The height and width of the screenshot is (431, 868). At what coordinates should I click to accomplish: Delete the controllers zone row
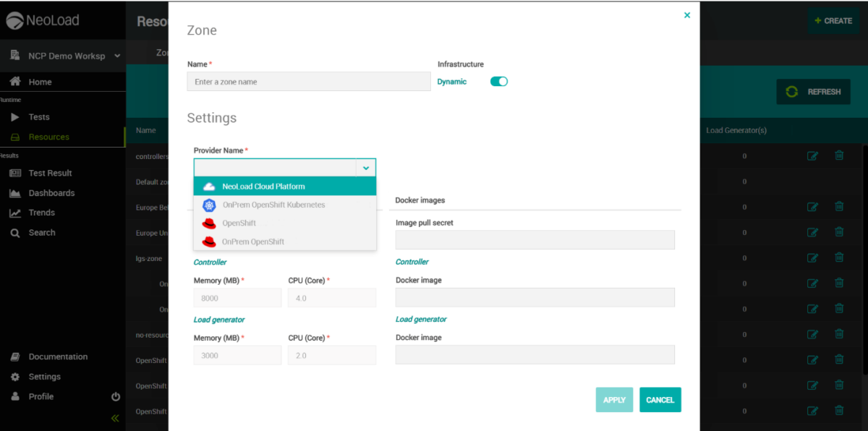click(839, 155)
